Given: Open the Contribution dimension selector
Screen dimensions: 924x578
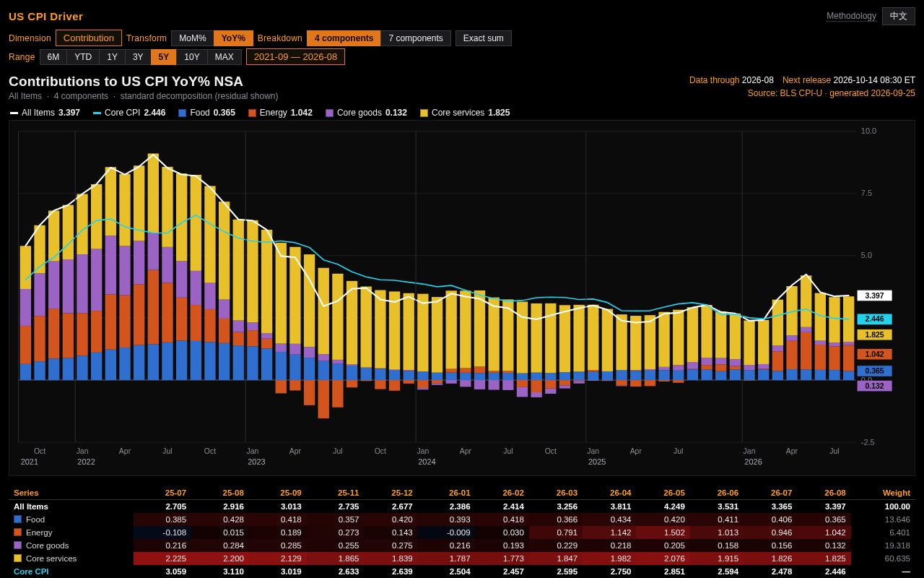Looking at the screenshot, I should point(89,38).
